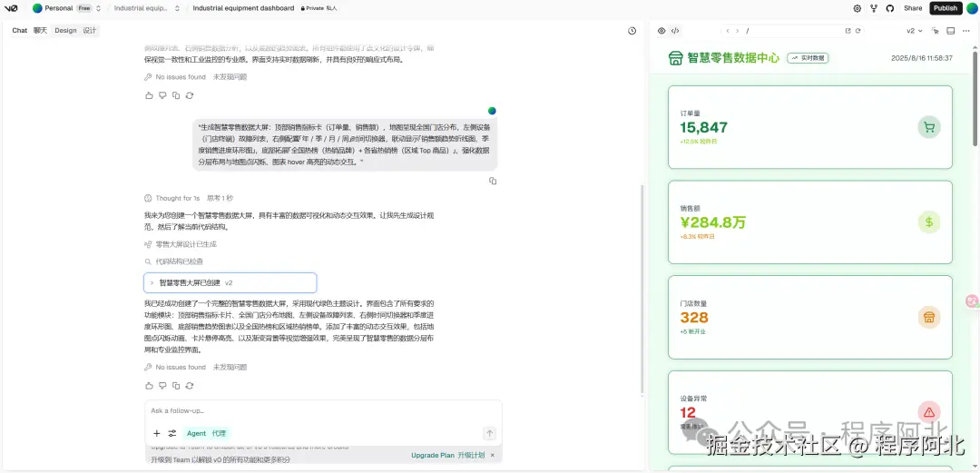Screen dimensions: 980x473
Task: Copy the first response text
Action: [176, 95]
